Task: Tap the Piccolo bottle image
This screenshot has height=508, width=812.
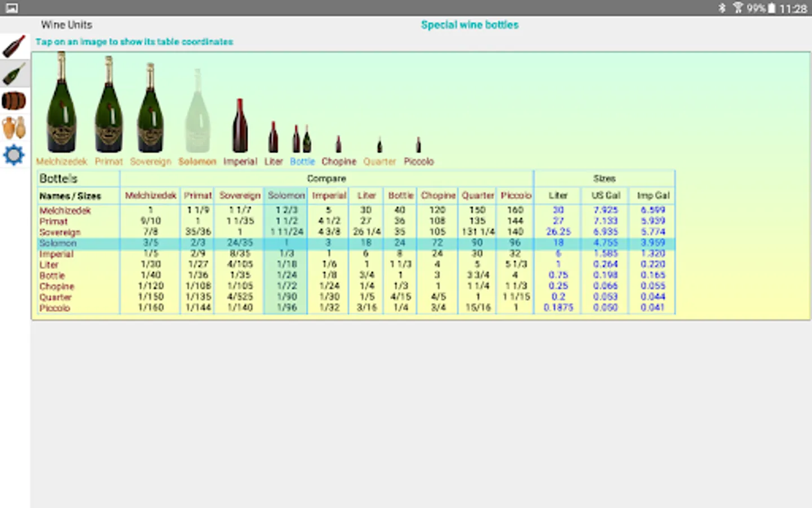Action: click(x=418, y=145)
